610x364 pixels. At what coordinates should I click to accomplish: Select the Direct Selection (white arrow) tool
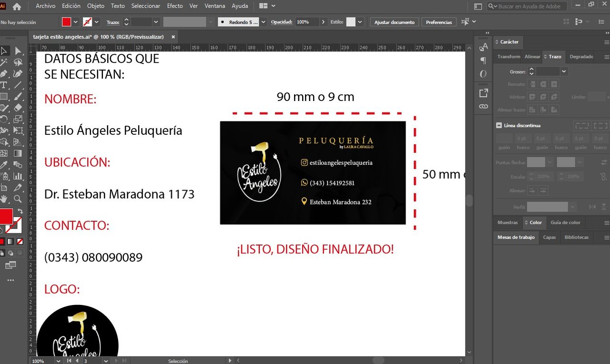18,51
